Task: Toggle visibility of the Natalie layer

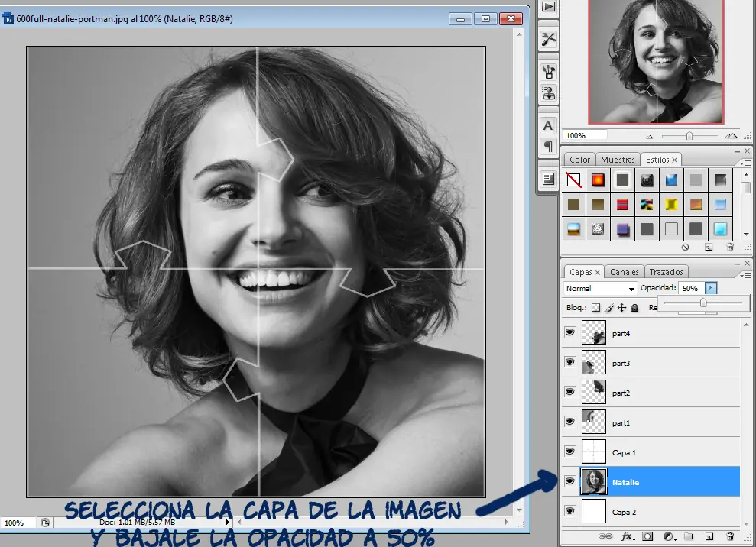Action: [x=569, y=481]
